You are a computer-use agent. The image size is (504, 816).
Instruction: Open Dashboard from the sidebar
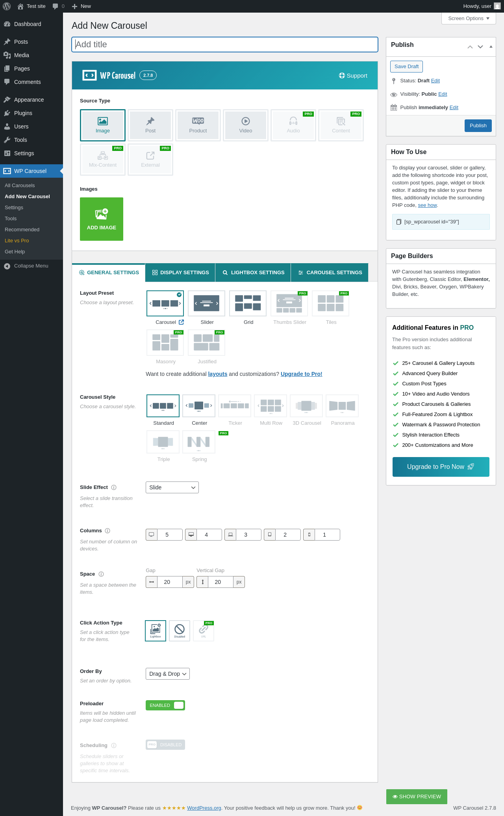(31, 24)
